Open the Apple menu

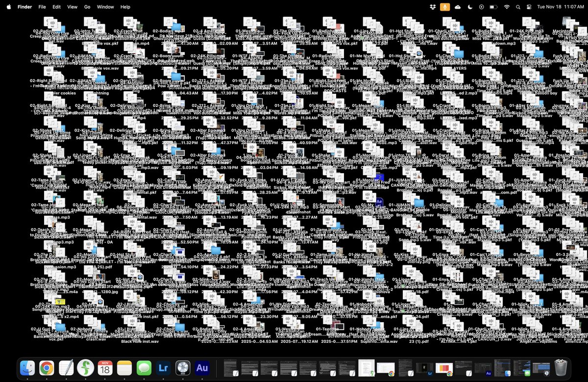8,7
